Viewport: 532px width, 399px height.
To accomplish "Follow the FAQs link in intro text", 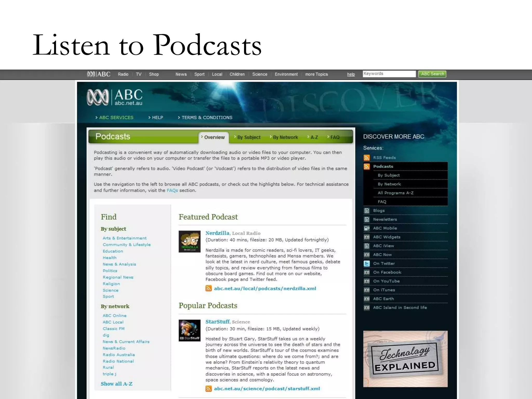I will point(172,190).
